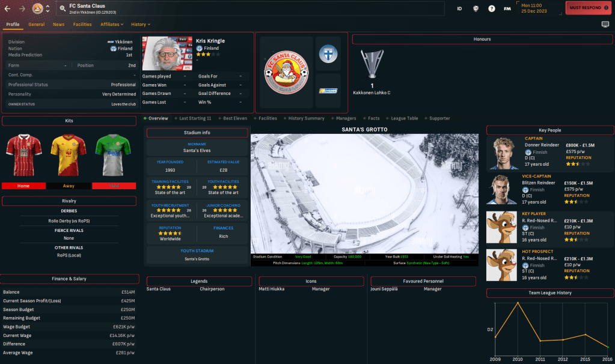Click the ID icon in top bar

click(x=459, y=8)
